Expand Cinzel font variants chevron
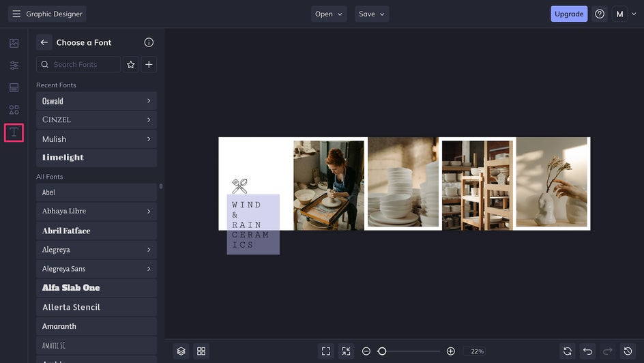 click(x=149, y=120)
